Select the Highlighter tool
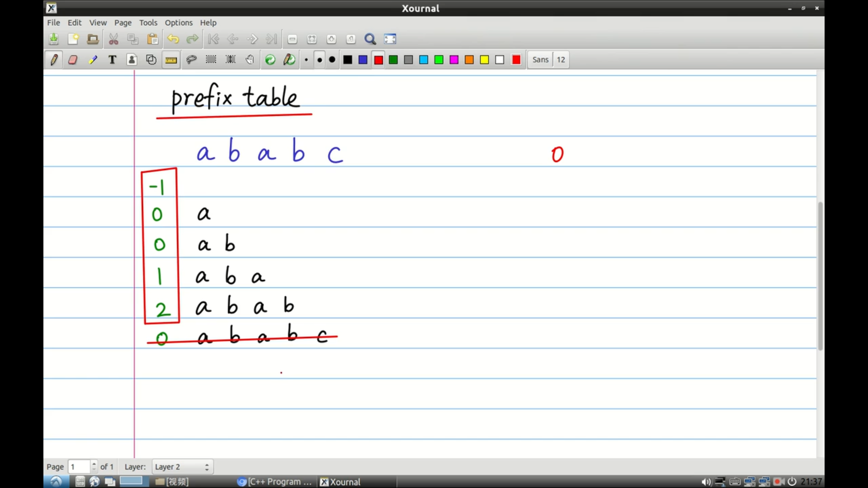This screenshot has height=488, width=868. (x=93, y=60)
